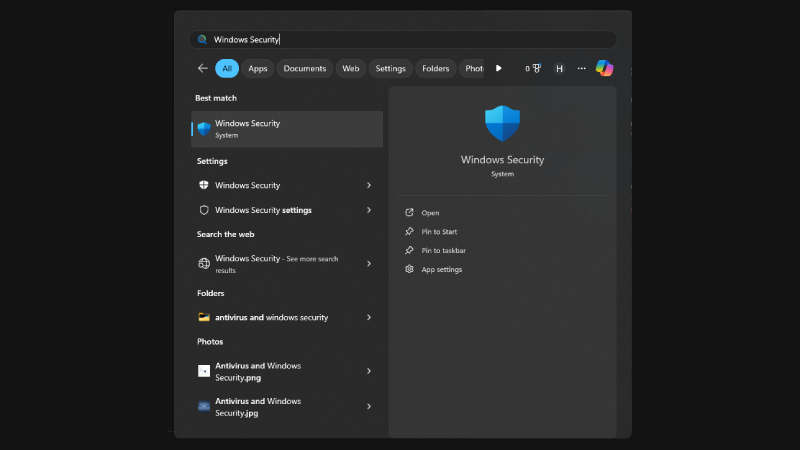Open the Copilot icon
This screenshot has width=800, height=450.
605,68
